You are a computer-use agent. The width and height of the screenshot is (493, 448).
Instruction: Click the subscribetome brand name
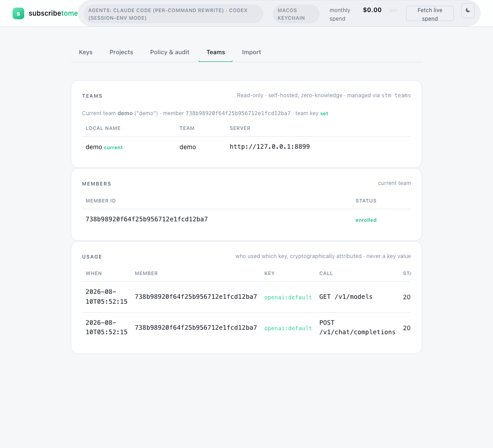(x=53, y=13)
